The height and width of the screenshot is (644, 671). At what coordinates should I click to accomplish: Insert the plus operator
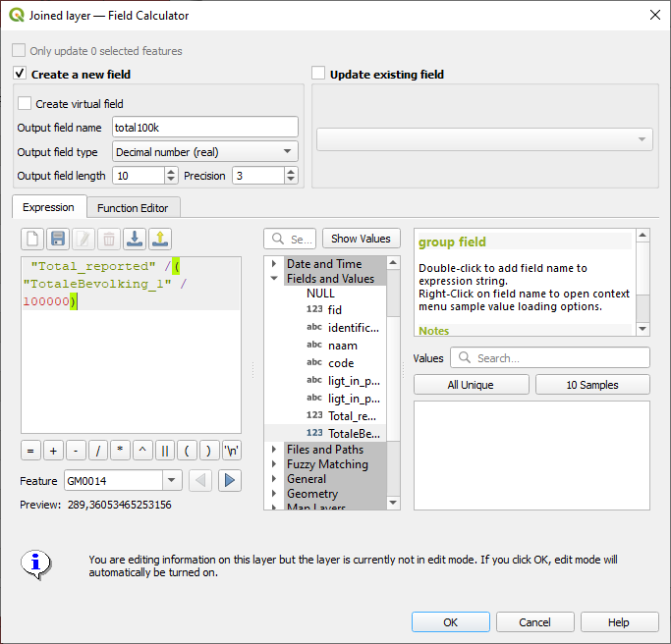pos(53,451)
